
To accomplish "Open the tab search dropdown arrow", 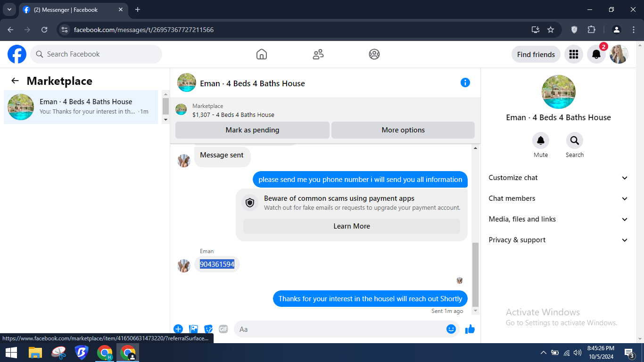I will coord(9,9).
